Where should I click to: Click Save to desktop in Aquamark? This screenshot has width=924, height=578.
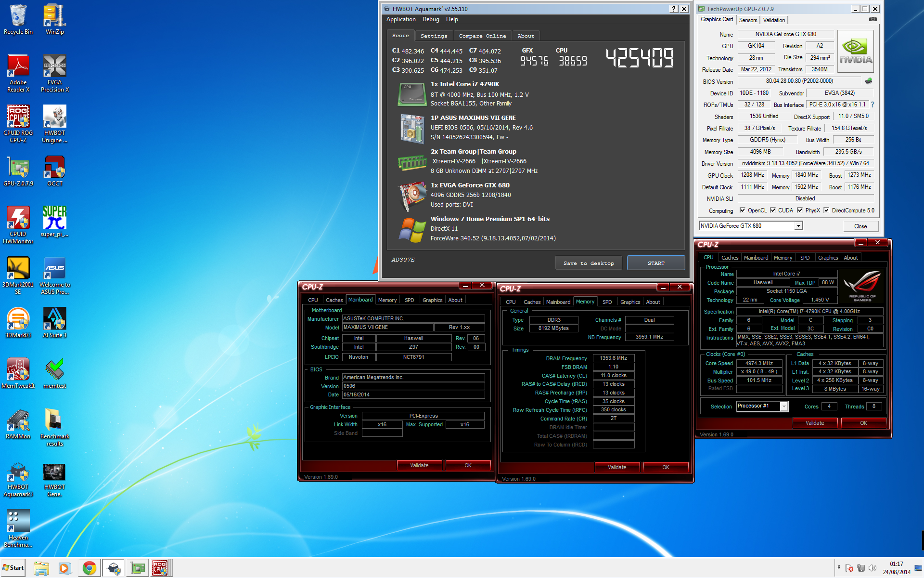tap(589, 263)
